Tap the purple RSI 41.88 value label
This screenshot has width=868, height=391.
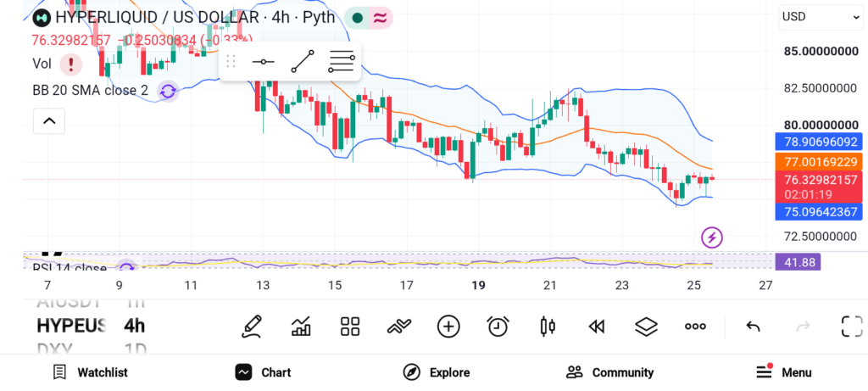tap(798, 262)
